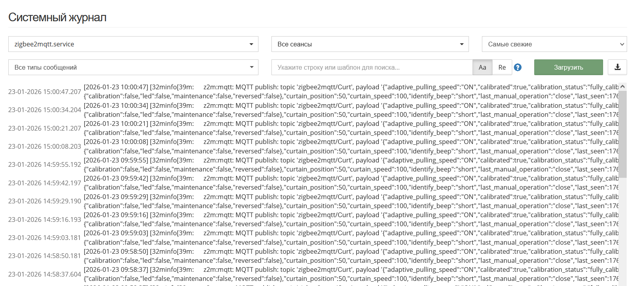The height and width of the screenshot is (286, 644).
Task: Open the search help question mark icon
Action: click(x=518, y=67)
